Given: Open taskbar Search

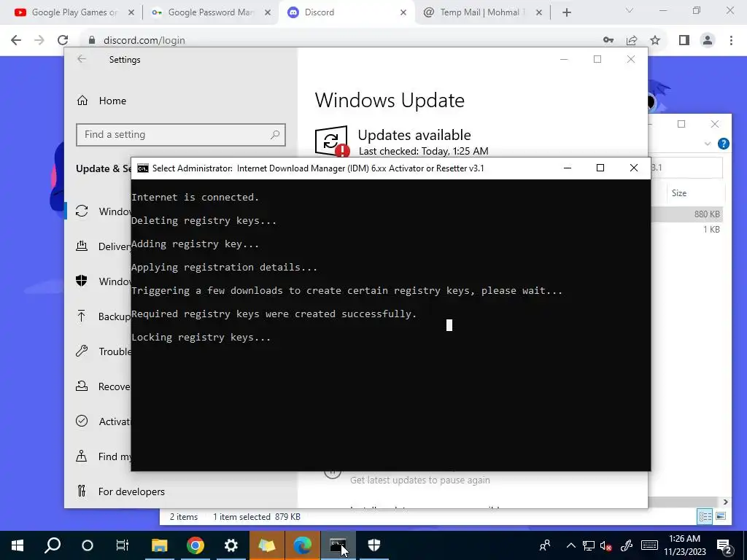Looking at the screenshot, I should [x=53, y=545].
